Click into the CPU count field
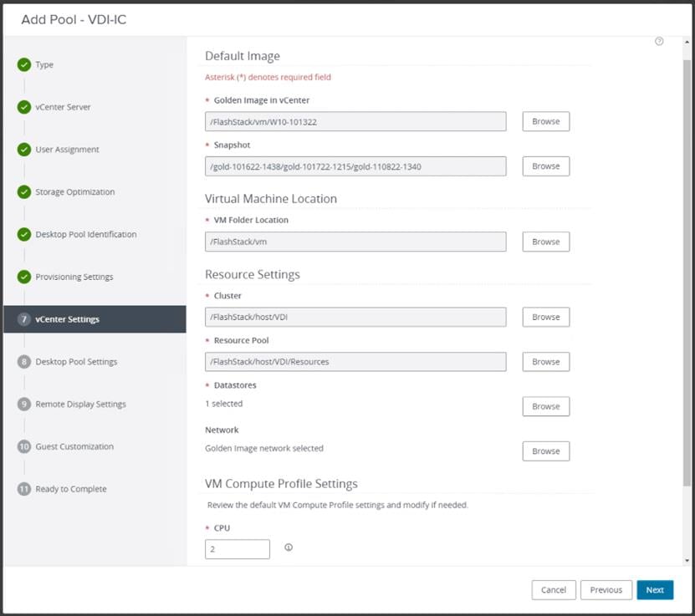Image resolution: width=695 pixels, height=616 pixels. pos(238,549)
